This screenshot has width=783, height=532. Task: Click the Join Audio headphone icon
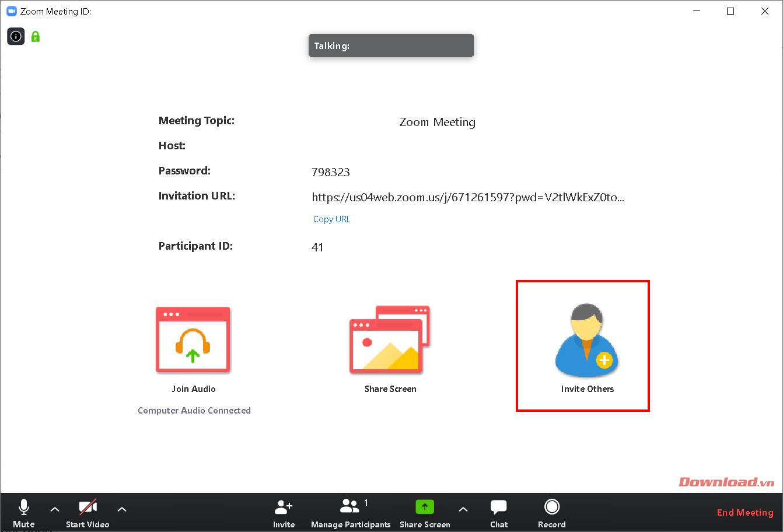tap(193, 340)
